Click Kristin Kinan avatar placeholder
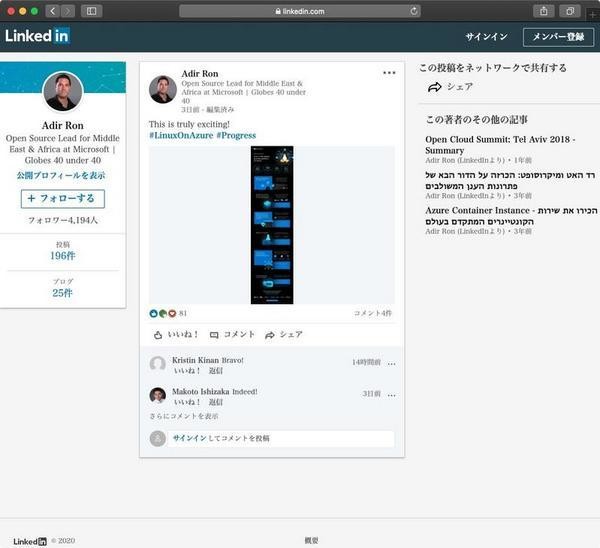Viewport: 600px width, 548px height. (x=158, y=364)
